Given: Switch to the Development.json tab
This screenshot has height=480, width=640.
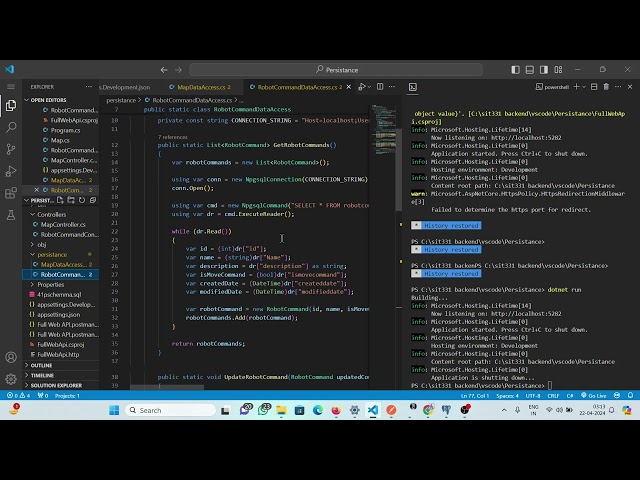Looking at the screenshot, I should [125, 87].
